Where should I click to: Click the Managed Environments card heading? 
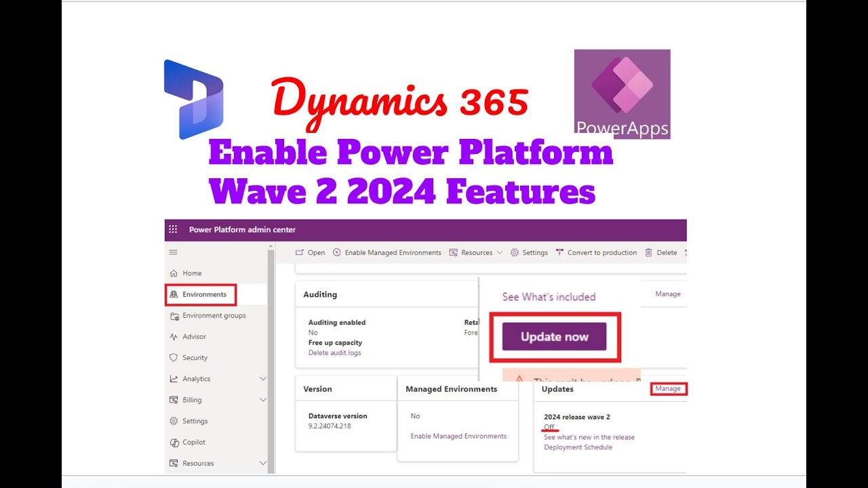pyautogui.click(x=451, y=389)
